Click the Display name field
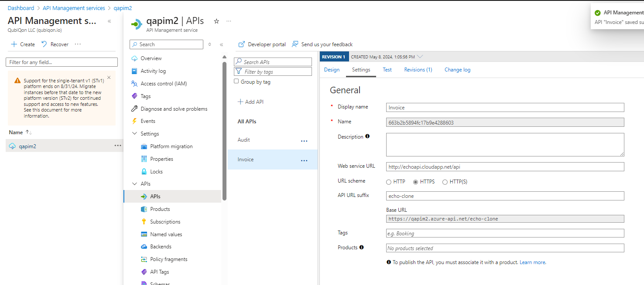The image size is (644, 285). click(505, 107)
